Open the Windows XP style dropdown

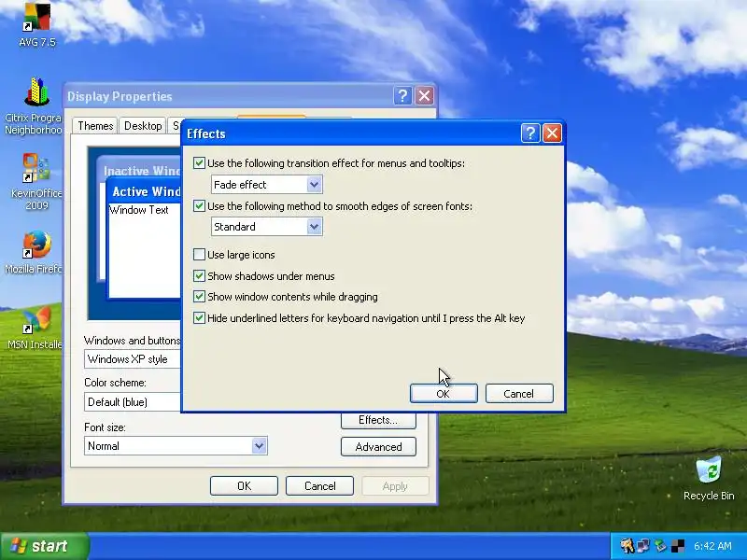tap(133, 359)
